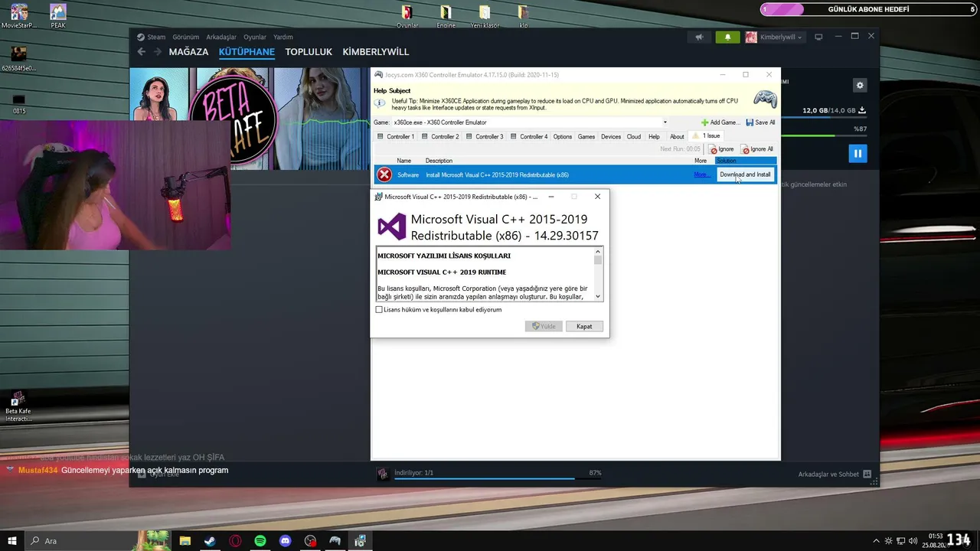Click the Visual Studio logo in installer
The image size is (980, 551).
coord(392,227)
